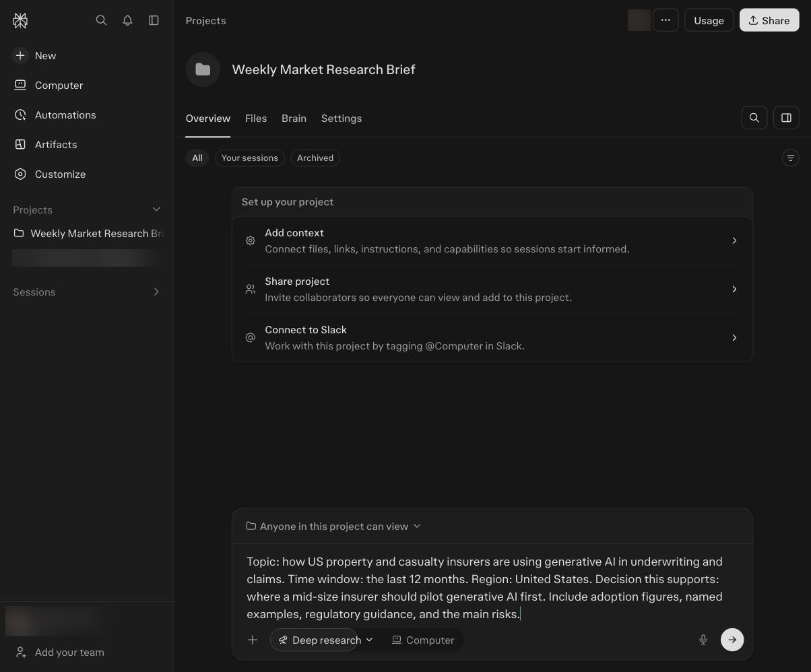Filter by Your sessions
This screenshot has height=672, width=811.
tap(250, 158)
